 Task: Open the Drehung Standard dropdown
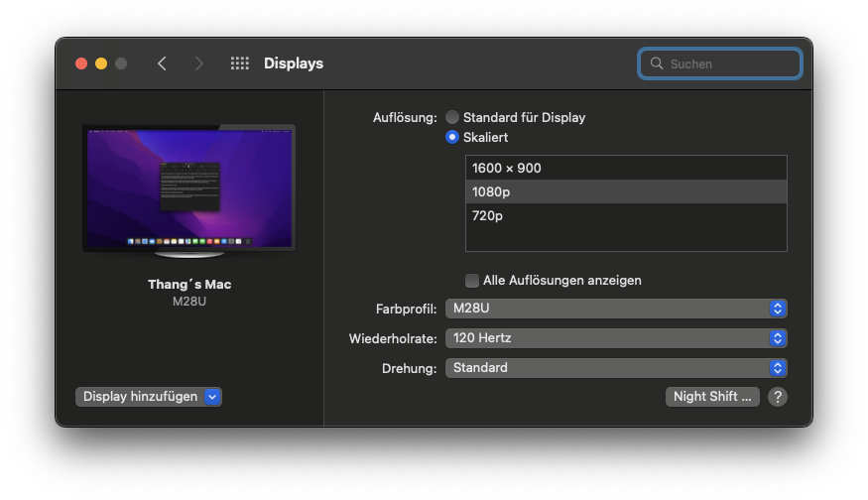click(616, 368)
